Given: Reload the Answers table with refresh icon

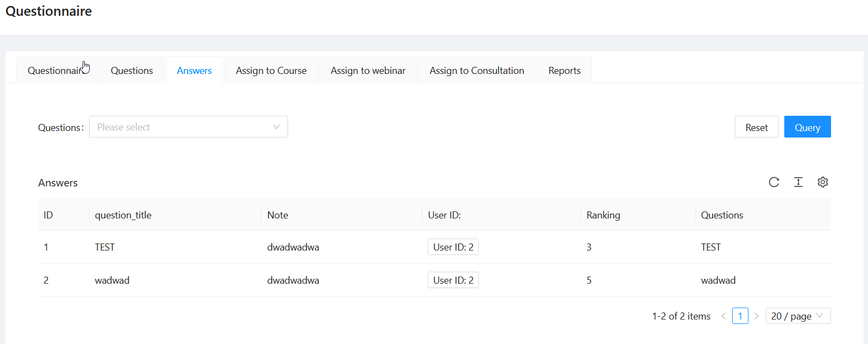Looking at the screenshot, I should click(x=774, y=182).
